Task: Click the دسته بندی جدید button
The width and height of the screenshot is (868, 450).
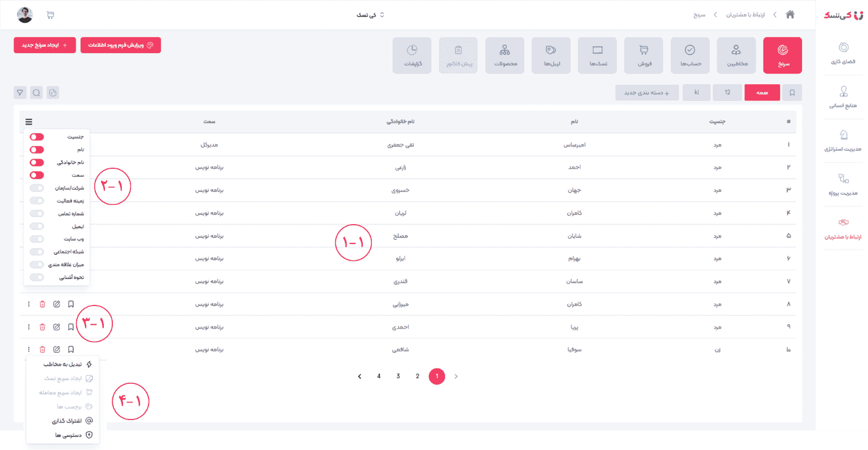Action: pyautogui.click(x=646, y=93)
